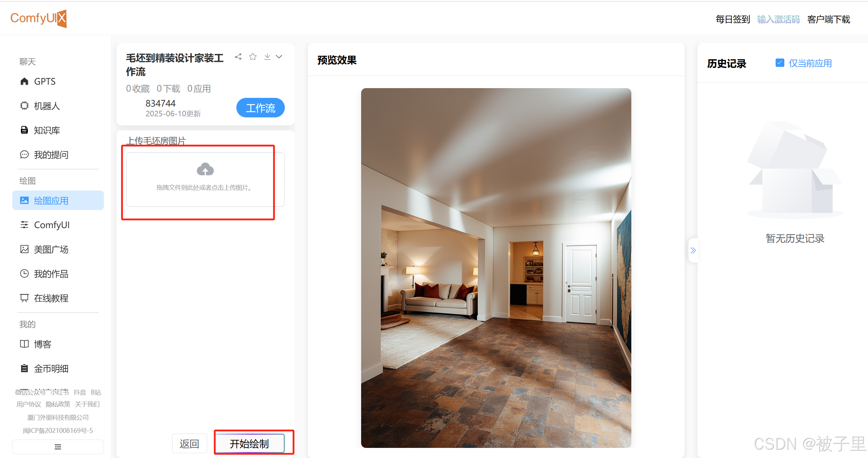Click the cloud upload icon
The height and width of the screenshot is (458, 868).
[205, 170]
